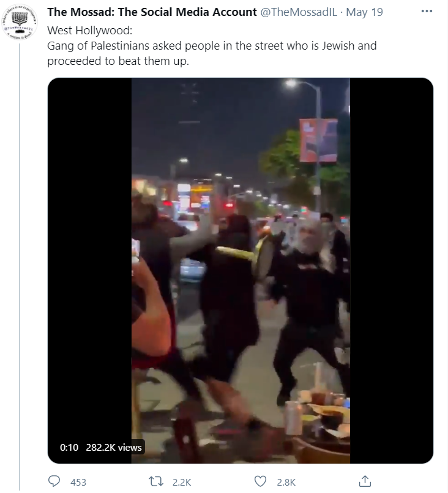Click the "proceeded to beat them up." line
Image resolution: width=448 pixels, height=493 pixels.
pos(118,61)
